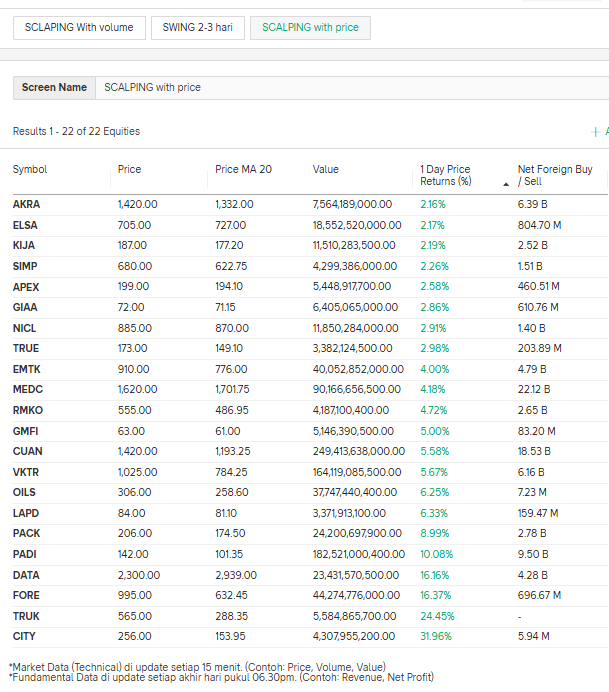The width and height of the screenshot is (609, 692).
Task: Select value 90,166,656,500.00 for MEDC
Action: coord(357,389)
